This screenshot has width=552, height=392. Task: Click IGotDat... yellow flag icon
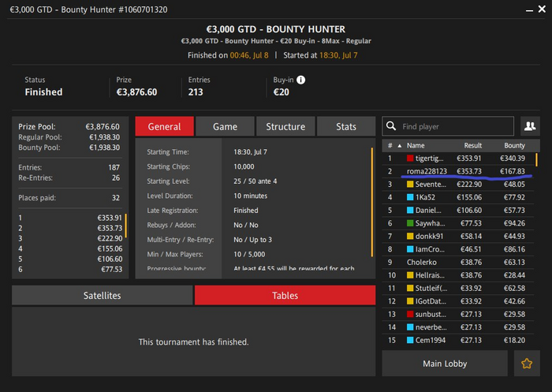tap(410, 301)
